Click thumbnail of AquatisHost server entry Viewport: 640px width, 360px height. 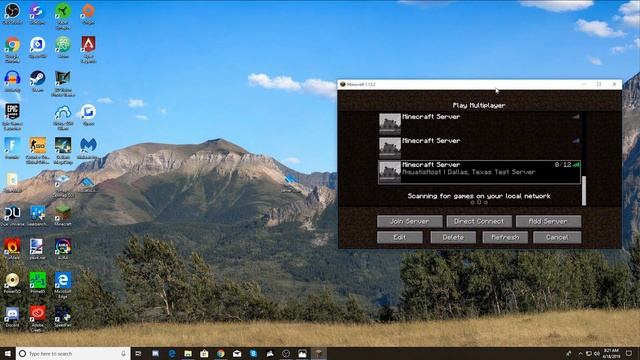[x=390, y=172]
